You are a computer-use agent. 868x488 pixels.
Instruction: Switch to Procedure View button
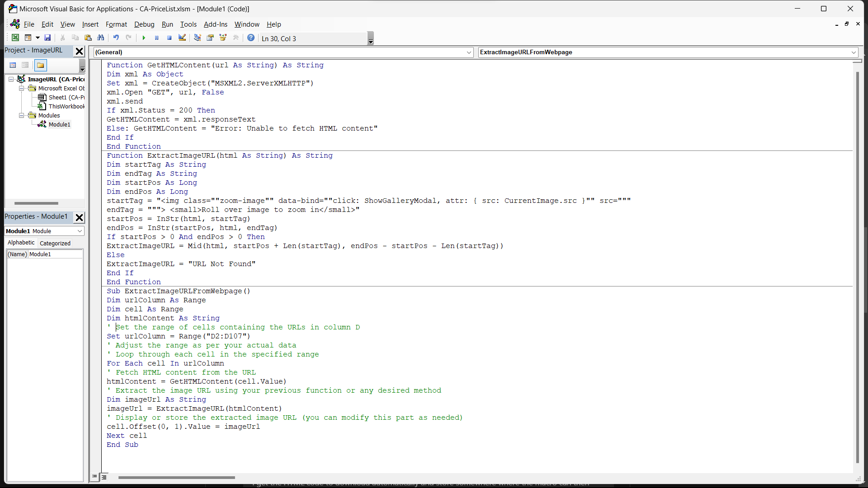[x=94, y=477]
